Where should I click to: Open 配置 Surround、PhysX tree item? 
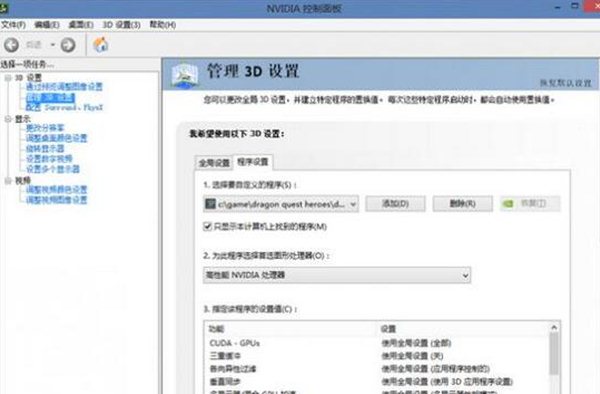click(x=64, y=107)
